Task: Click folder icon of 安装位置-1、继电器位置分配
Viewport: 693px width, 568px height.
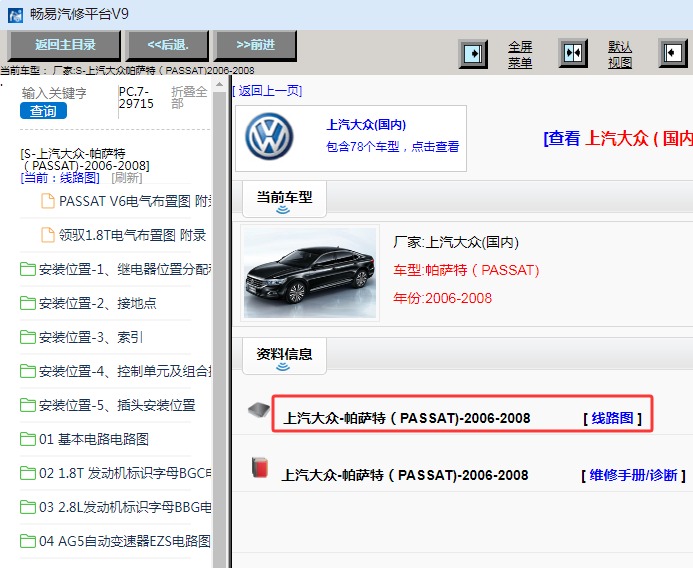Action: [x=28, y=269]
